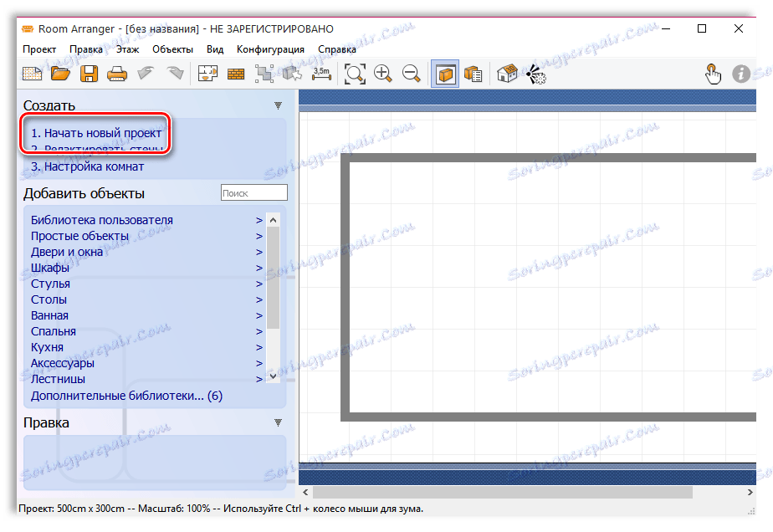Open the Справка menu

point(337,49)
